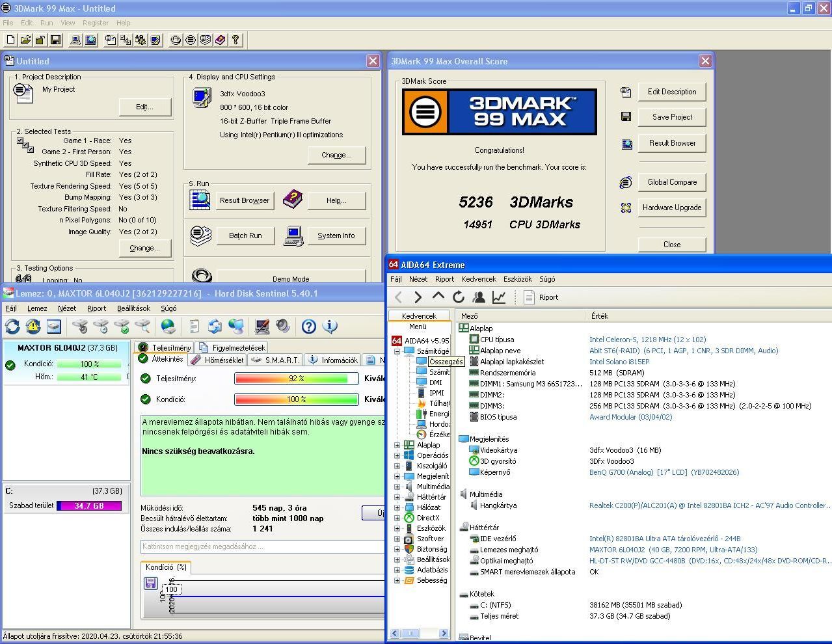This screenshot has width=832, height=644.
Task: Click the question mark Help icon in 3DMark toolbar
Action: [235, 40]
